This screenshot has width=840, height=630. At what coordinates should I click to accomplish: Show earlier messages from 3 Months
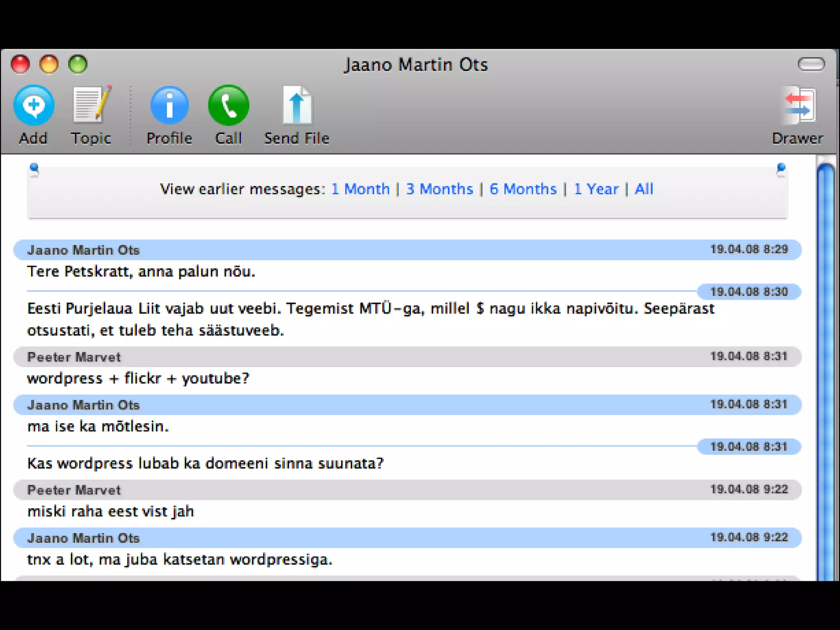(439, 189)
